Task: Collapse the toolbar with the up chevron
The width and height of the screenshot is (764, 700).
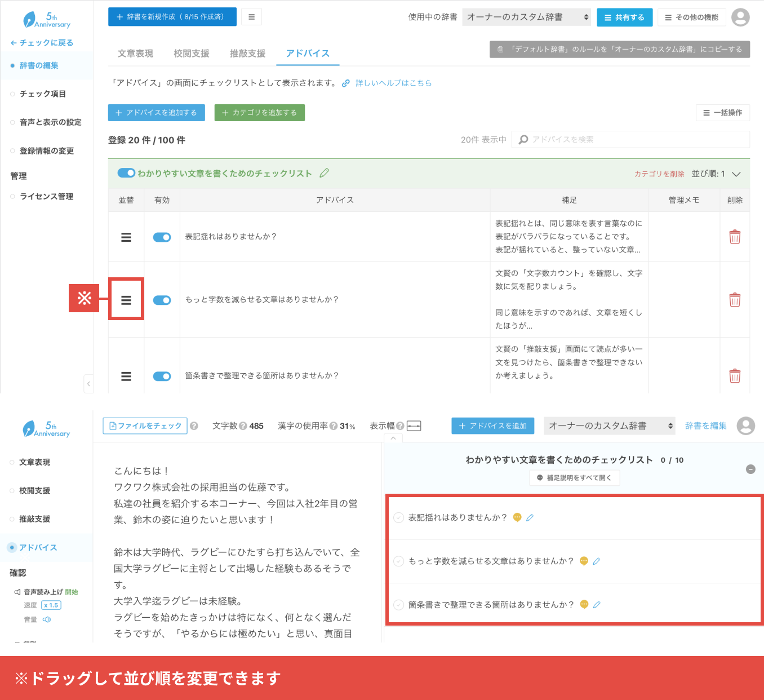Action: coord(393,438)
